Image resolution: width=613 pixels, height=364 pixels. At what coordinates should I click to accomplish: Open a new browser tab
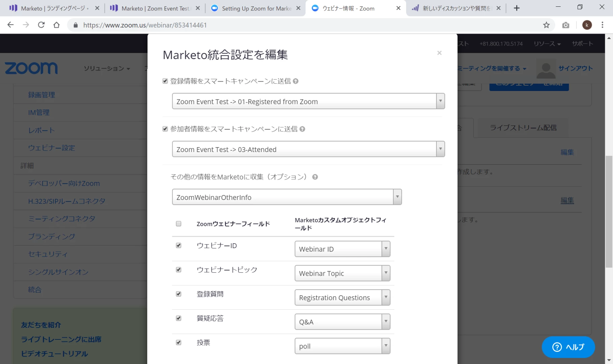pyautogui.click(x=516, y=8)
